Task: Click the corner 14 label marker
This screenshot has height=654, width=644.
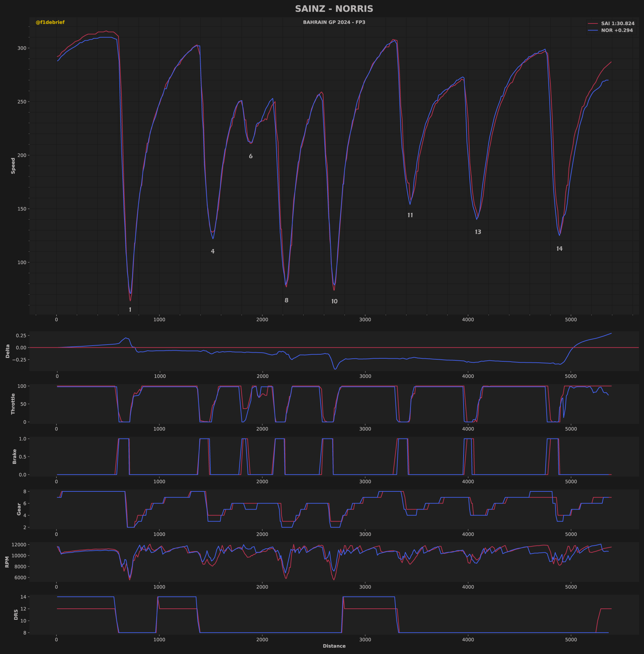Action: click(x=559, y=249)
